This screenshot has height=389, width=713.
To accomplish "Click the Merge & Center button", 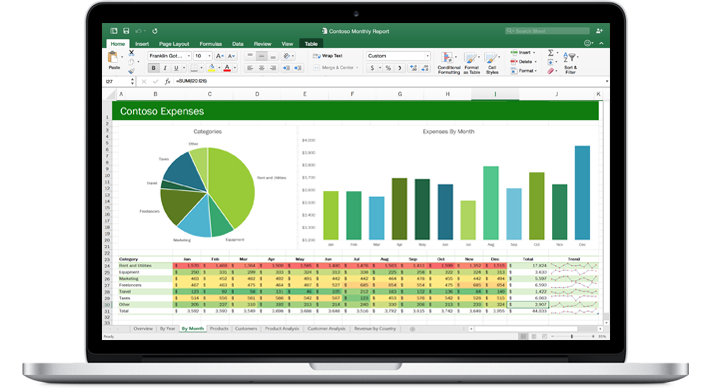I will pos(336,67).
